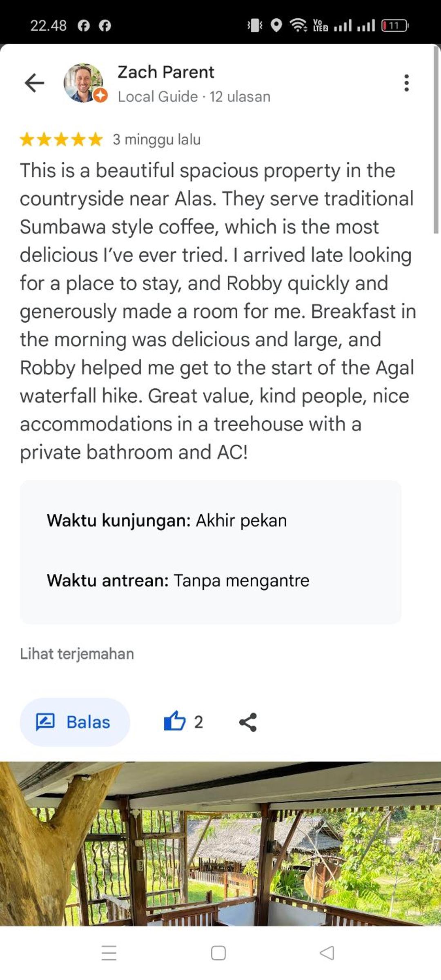Click the five-star rating row
Viewport: 441px width, 980px height.
click(x=61, y=139)
